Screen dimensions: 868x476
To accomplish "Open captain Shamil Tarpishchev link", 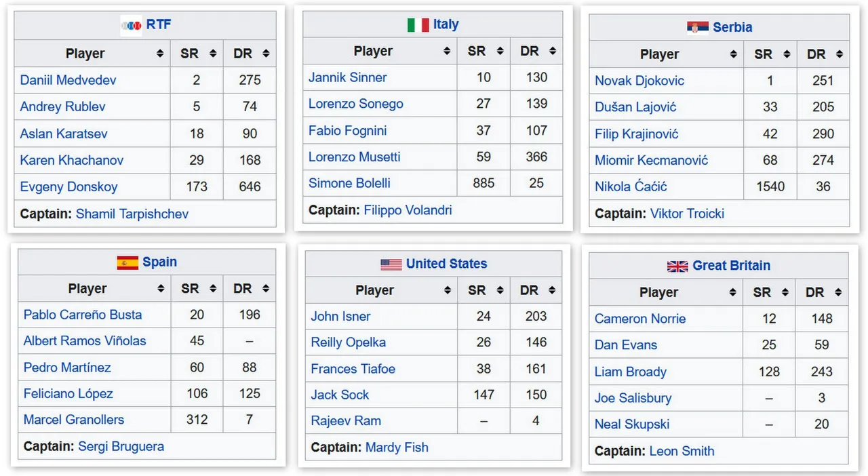I will [132, 214].
